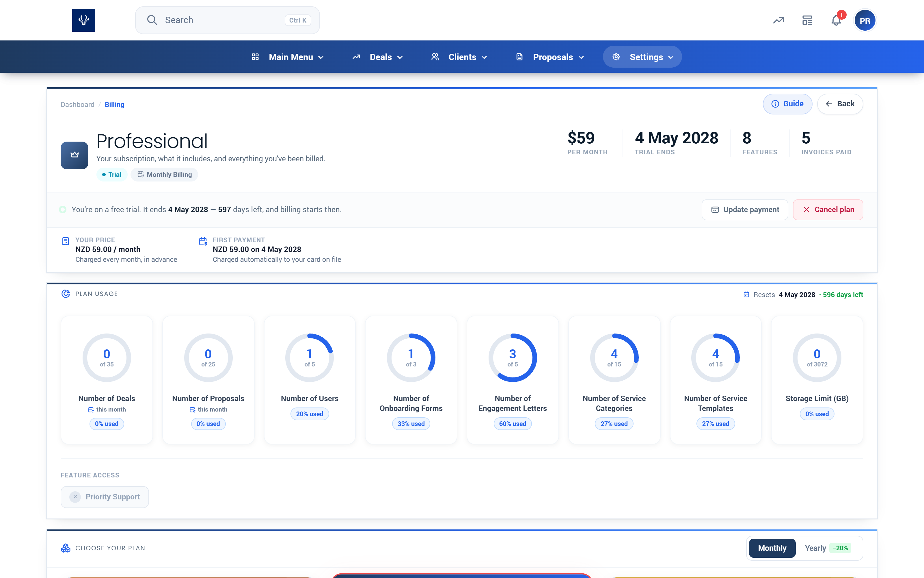Click the Ctrl K shortcut hint
924x578 pixels.
[x=298, y=20]
